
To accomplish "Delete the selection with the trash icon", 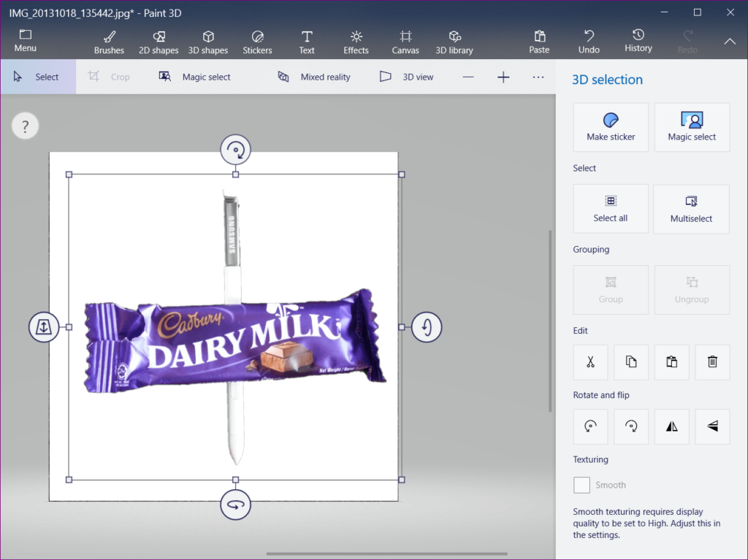I will tap(712, 362).
